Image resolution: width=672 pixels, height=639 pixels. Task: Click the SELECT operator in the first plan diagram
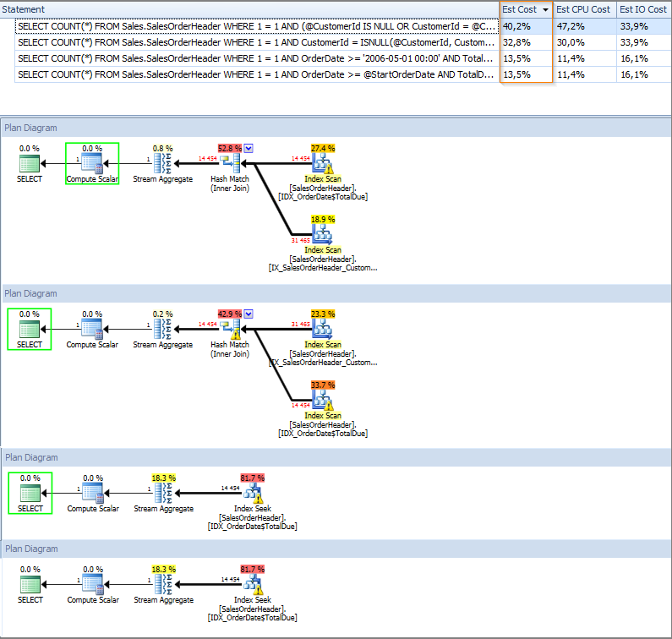pyautogui.click(x=30, y=164)
